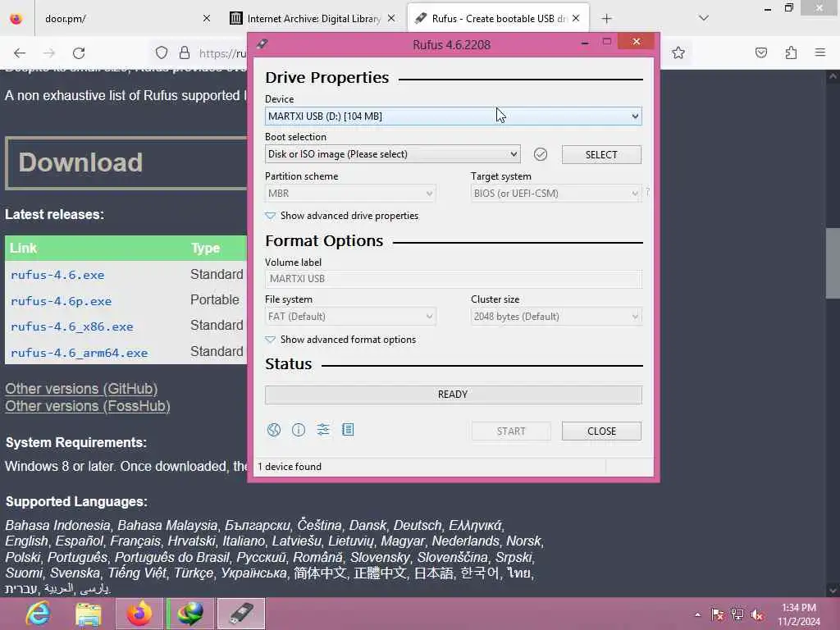Download rufus-4.6_arm64.exe link
This screenshot has height=630, width=840.
tap(79, 353)
